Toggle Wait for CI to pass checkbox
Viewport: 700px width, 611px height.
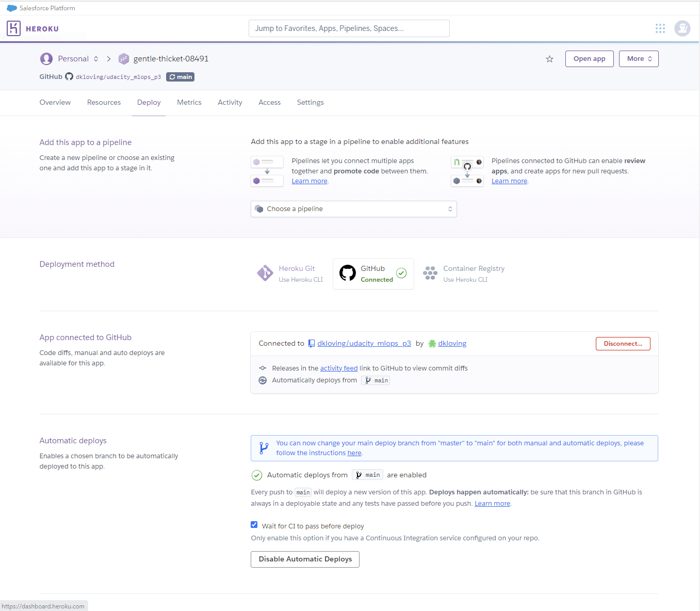(x=254, y=525)
